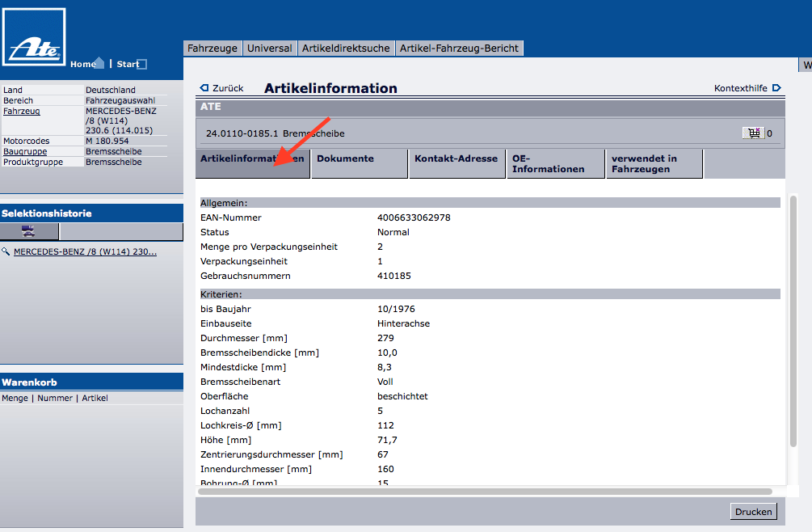This screenshot has width=812, height=532.
Task: Click the Zurück back arrow icon
Action: [204, 88]
